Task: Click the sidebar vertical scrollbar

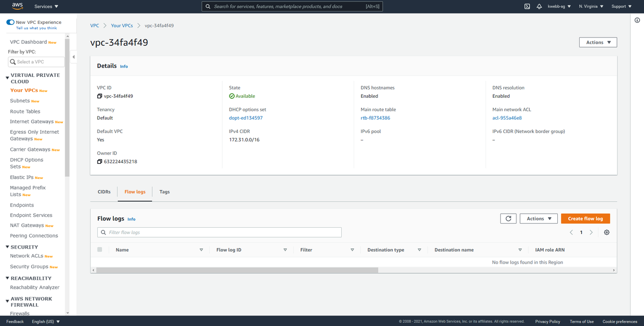Action: (x=67, y=107)
